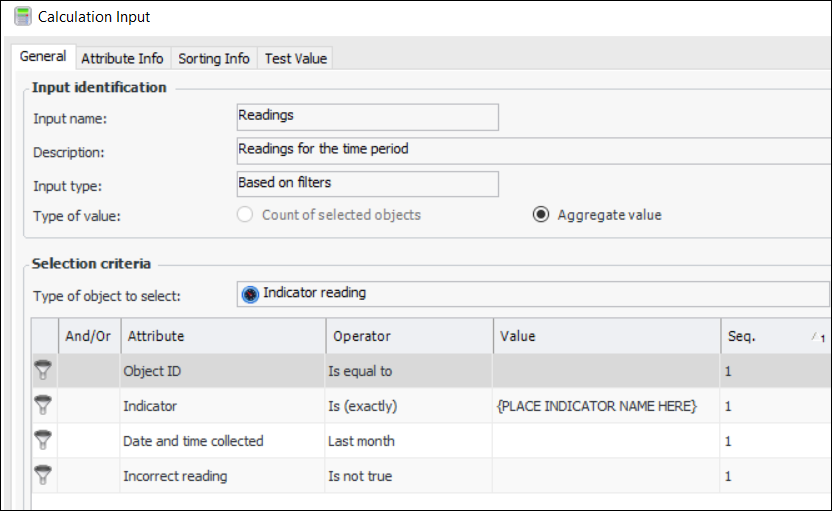Viewport: 832px width, 511px height.
Task: Click the filter icon for Indicator row
Action: point(43,406)
